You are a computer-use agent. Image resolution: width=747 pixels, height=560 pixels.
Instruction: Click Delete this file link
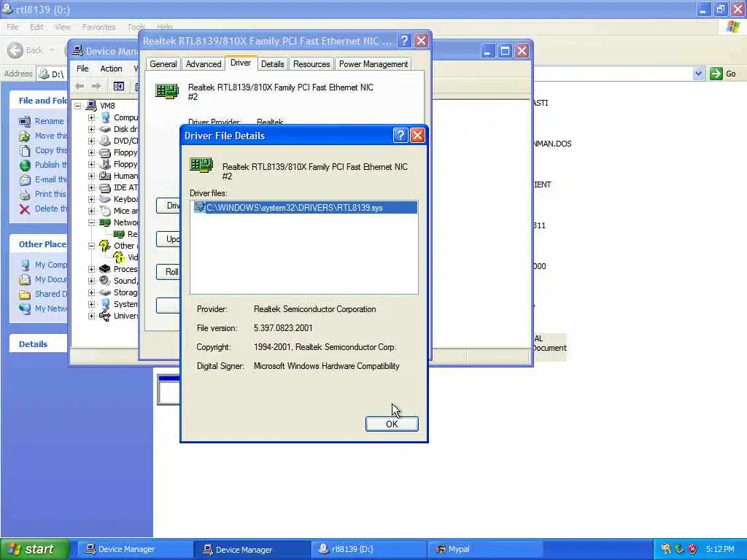point(52,209)
